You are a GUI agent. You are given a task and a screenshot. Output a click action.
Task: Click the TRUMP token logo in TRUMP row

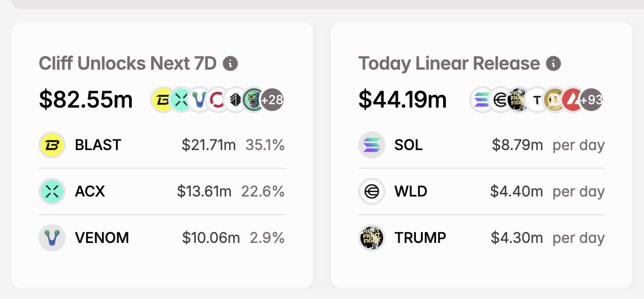pyautogui.click(x=372, y=238)
